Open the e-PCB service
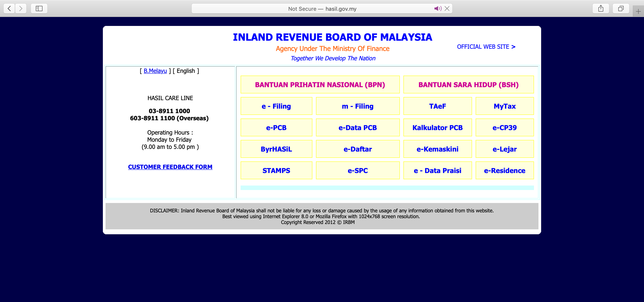 pos(276,127)
